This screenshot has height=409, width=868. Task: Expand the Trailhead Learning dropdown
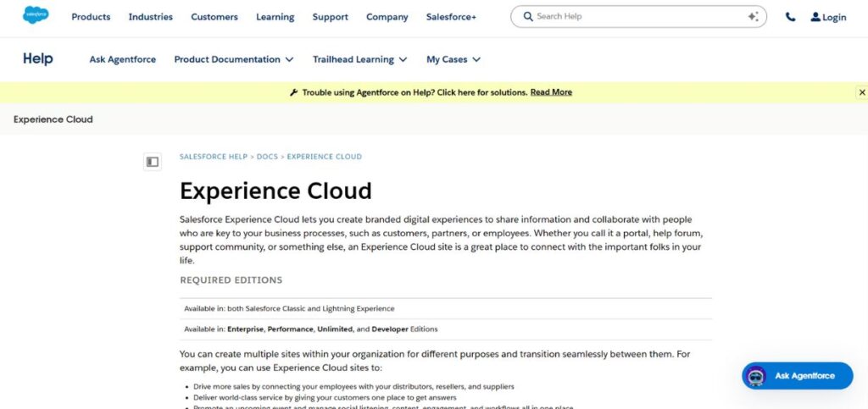tap(359, 59)
